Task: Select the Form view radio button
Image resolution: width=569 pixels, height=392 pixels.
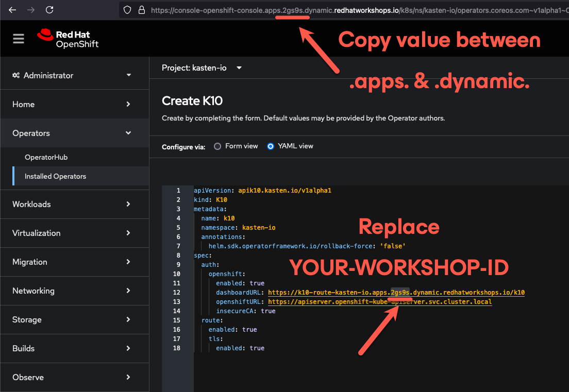Action: pos(217,146)
